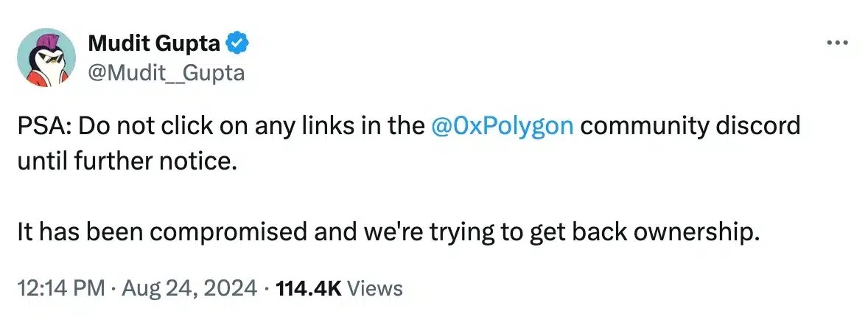Click the line "until further notice."
Viewport: 868px width, 317px height.
coord(127,158)
